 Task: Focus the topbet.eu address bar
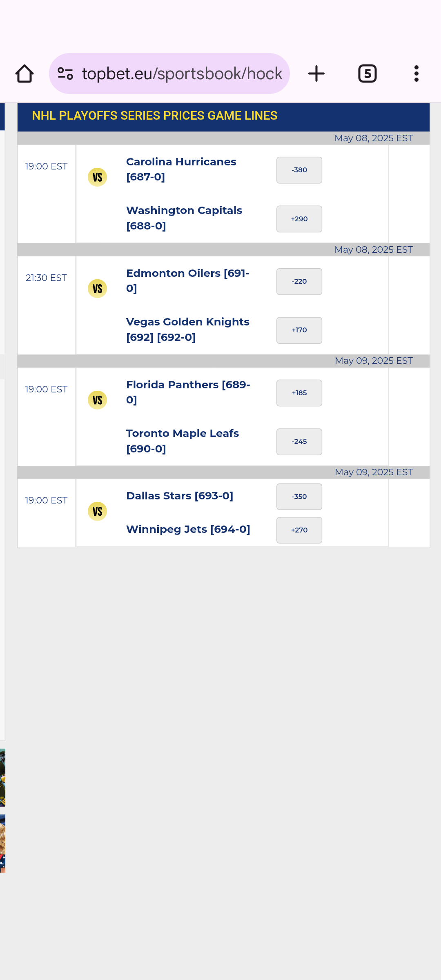182,73
